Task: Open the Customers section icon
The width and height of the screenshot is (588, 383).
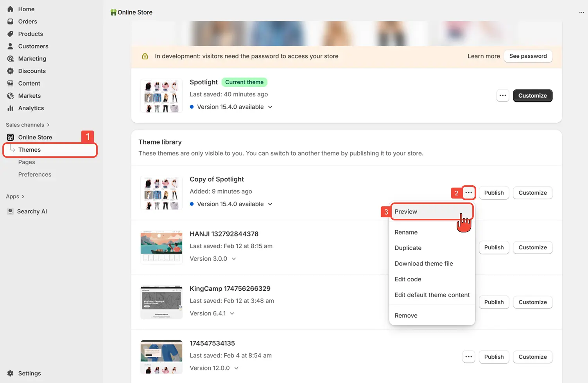Action: (x=11, y=46)
